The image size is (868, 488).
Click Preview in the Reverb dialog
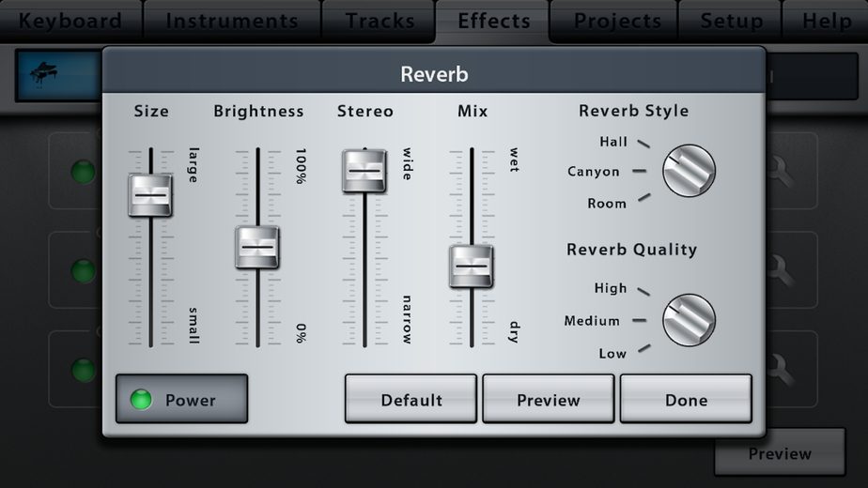tap(548, 399)
